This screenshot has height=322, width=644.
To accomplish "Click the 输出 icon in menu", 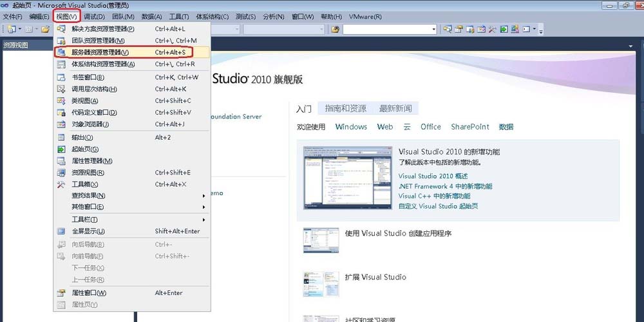I will (61, 138).
